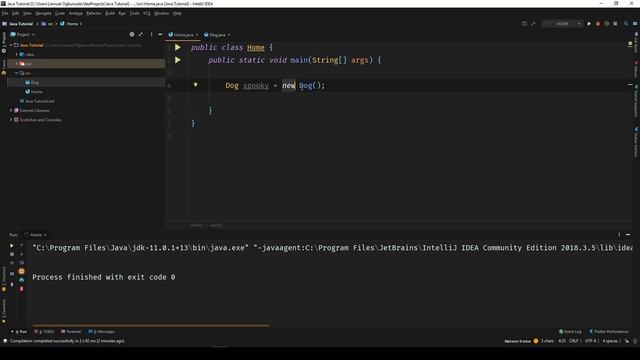The image size is (640, 360).
Task: Click the Home class icon in project tree
Action: click(x=28, y=91)
